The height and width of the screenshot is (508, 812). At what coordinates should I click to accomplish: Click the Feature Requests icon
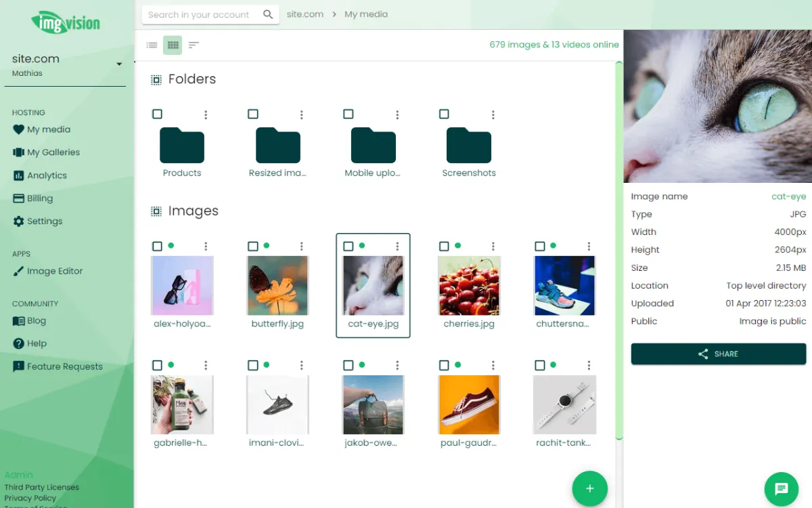tap(18, 366)
